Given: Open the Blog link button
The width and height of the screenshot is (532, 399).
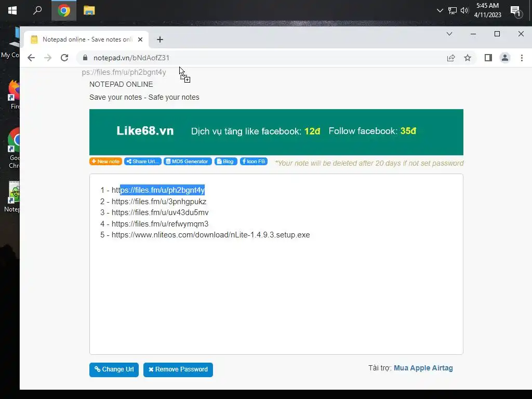Looking at the screenshot, I should 225,162.
